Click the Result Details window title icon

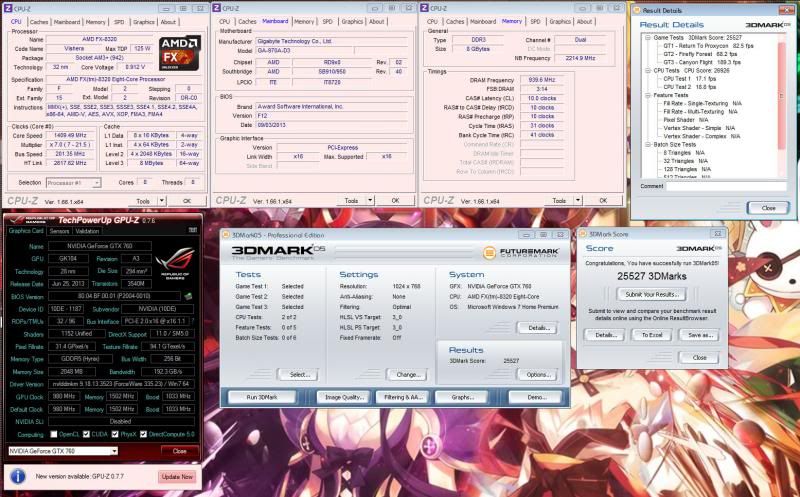(x=636, y=10)
